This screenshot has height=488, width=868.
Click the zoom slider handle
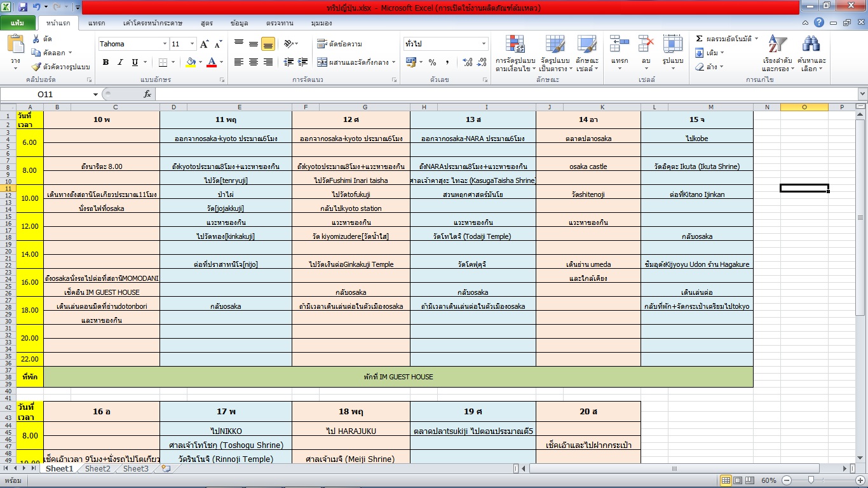[x=811, y=480]
